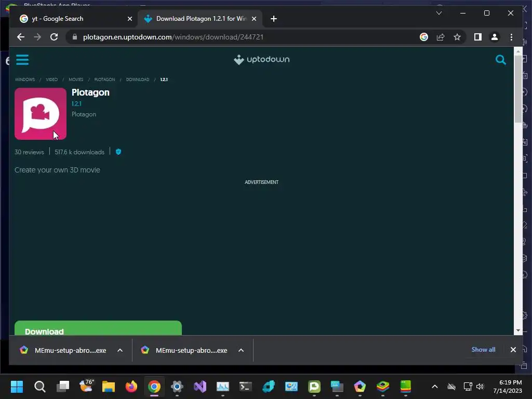Click the Chrome taskbar icon
The height and width of the screenshot is (399, 532).
click(x=154, y=387)
